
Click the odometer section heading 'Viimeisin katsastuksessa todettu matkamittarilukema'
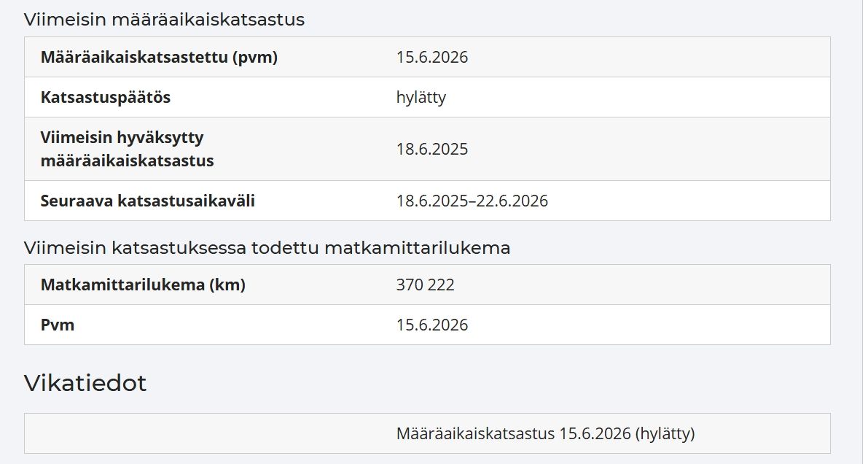coord(267,247)
